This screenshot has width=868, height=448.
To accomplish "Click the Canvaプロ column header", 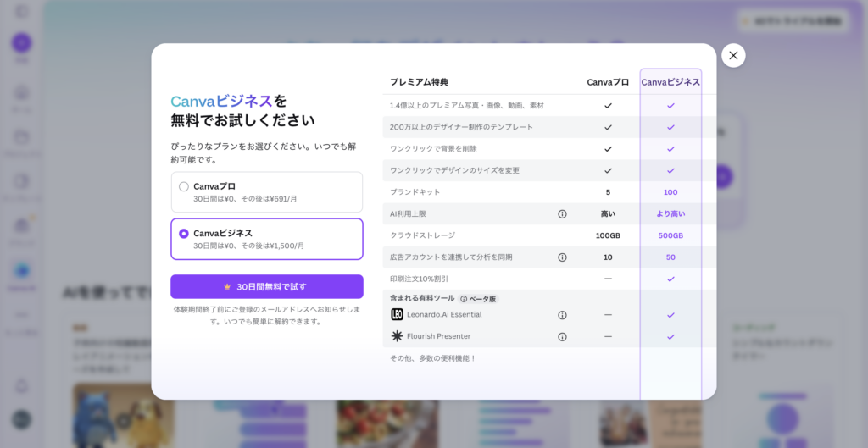I will point(608,82).
